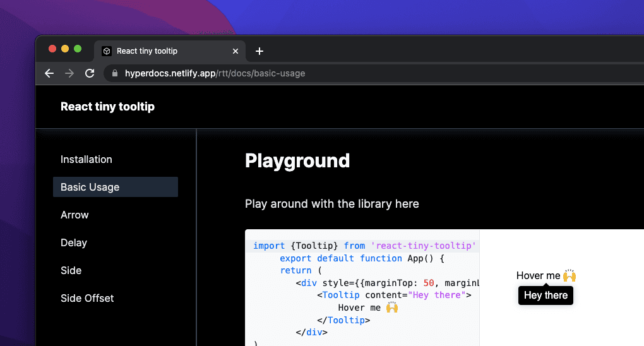This screenshot has height=346, width=644.
Task: Click the address bar URL
Action: coord(215,73)
